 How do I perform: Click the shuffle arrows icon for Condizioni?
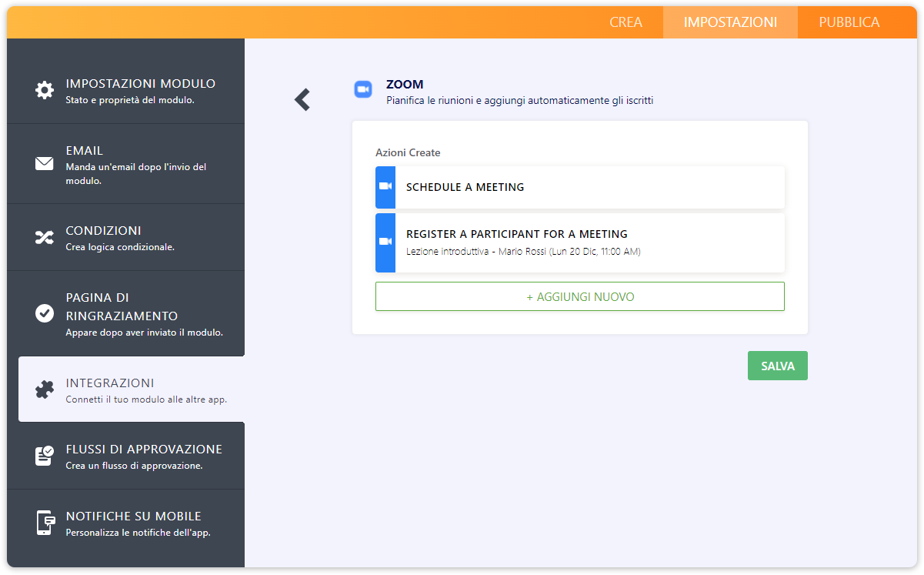[45, 237]
